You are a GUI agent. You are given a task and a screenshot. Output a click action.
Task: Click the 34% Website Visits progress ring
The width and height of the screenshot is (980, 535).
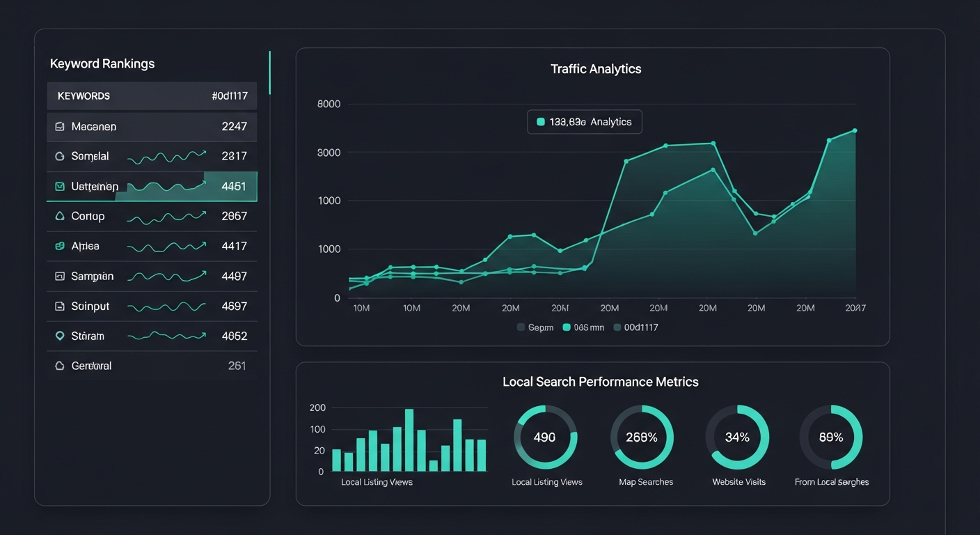click(x=737, y=437)
